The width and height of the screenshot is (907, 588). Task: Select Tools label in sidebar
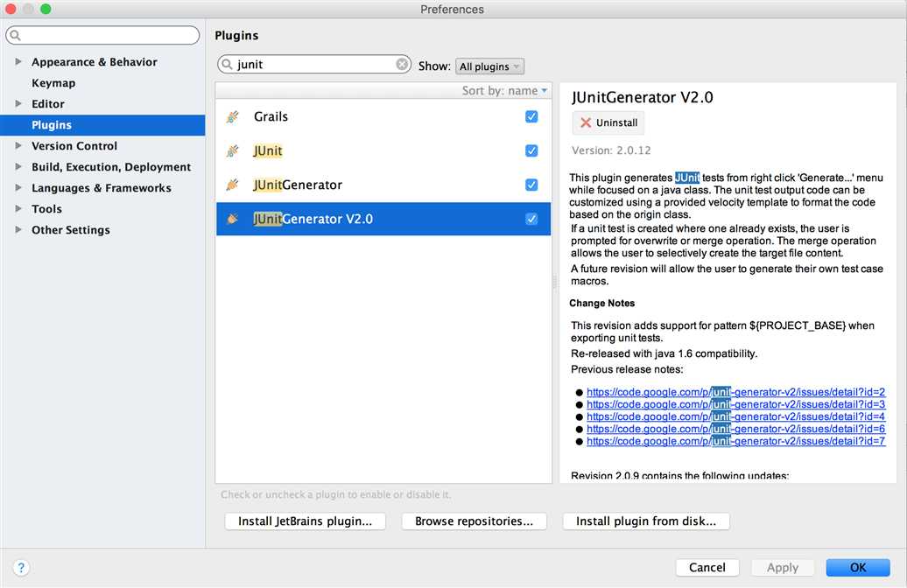pyautogui.click(x=46, y=209)
